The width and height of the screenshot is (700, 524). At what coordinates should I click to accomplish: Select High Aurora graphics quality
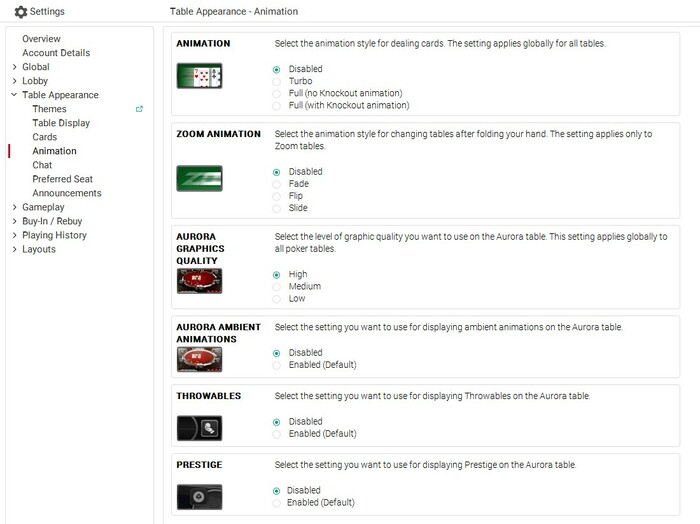[x=277, y=275]
